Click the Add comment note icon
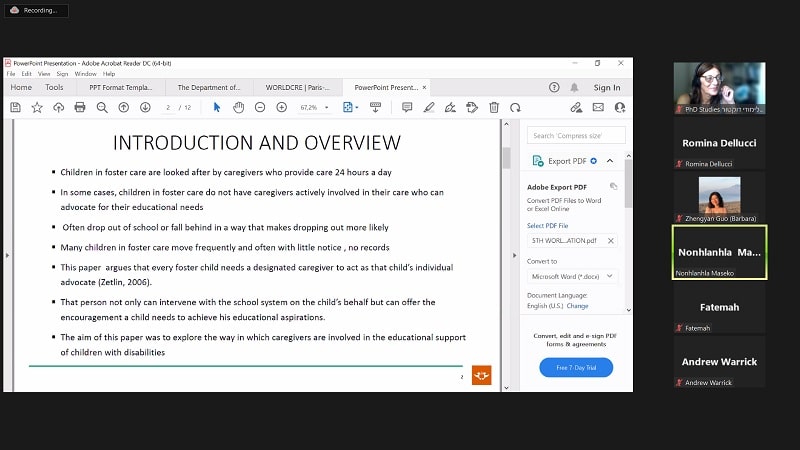The height and width of the screenshot is (450, 800). tap(406, 107)
